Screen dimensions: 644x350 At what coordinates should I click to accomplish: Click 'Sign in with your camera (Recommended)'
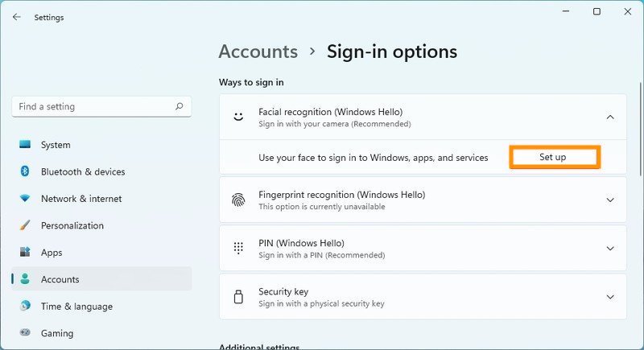(x=334, y=124)
